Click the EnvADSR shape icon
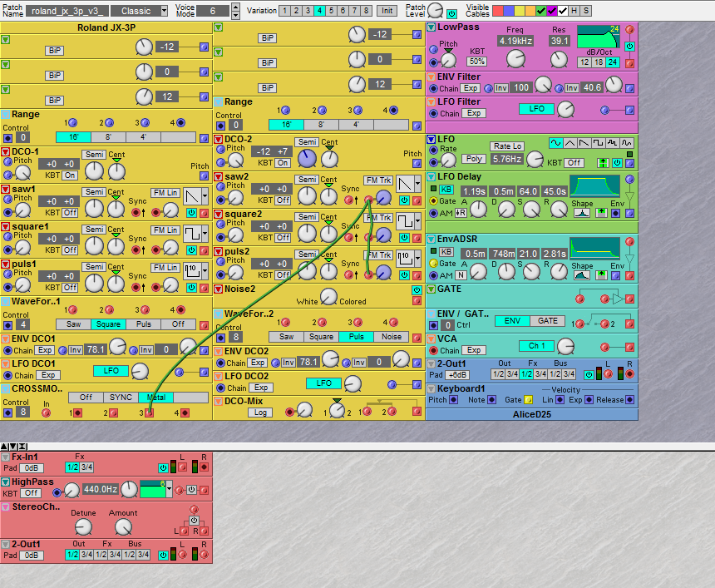 [581, 275]
